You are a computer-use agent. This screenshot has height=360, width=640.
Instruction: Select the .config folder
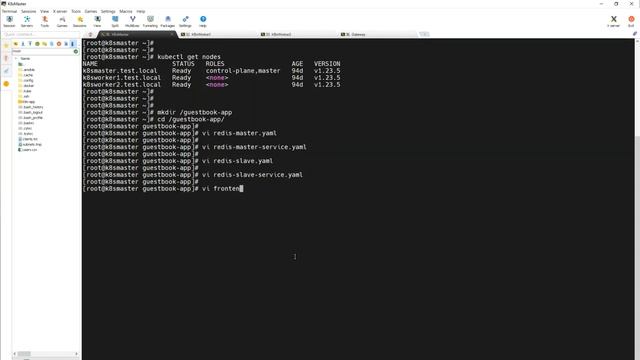(26, 80)
